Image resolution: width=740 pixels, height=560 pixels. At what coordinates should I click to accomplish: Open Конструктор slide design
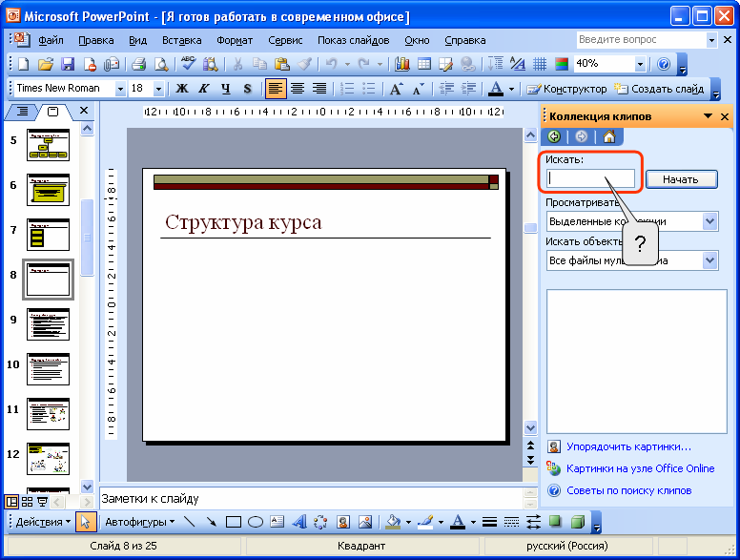566,89
